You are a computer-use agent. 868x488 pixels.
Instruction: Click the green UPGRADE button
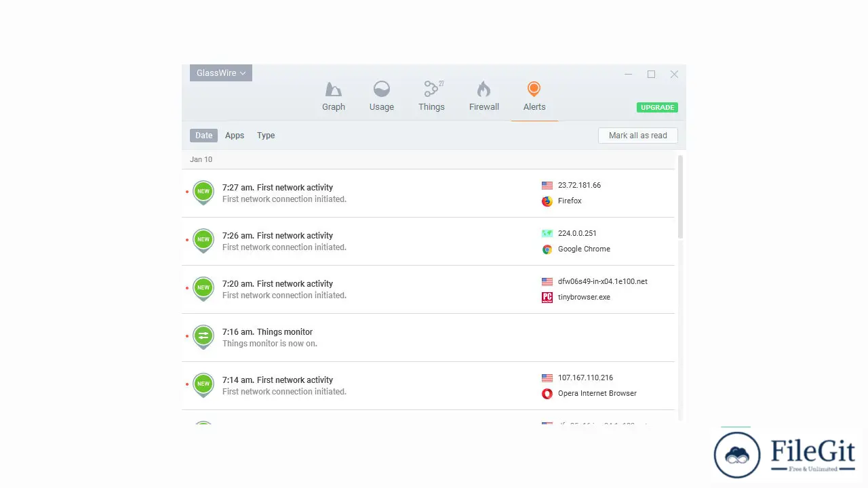[x=657, y=107]
